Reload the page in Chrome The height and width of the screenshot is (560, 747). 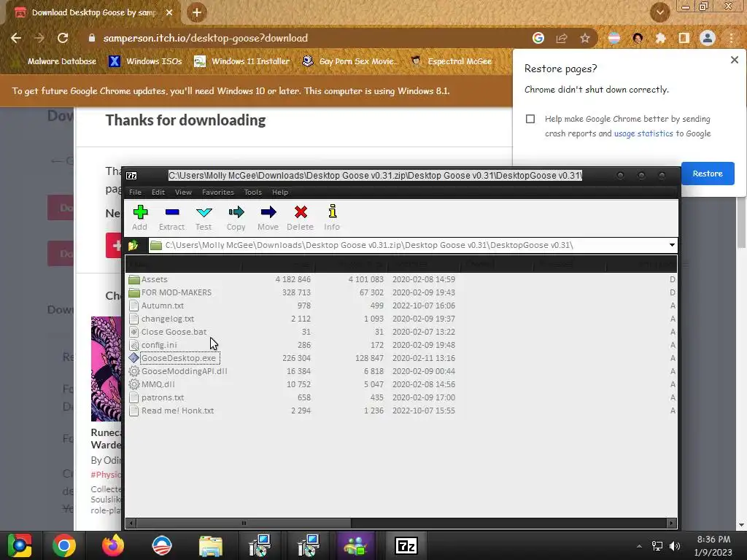(x=63, y=38)
